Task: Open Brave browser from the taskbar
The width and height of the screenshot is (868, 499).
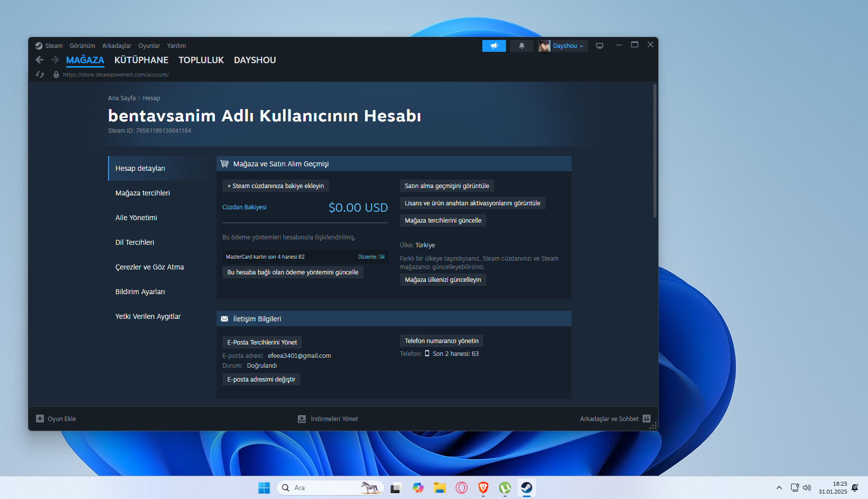Action: click(x=483, y=488)
